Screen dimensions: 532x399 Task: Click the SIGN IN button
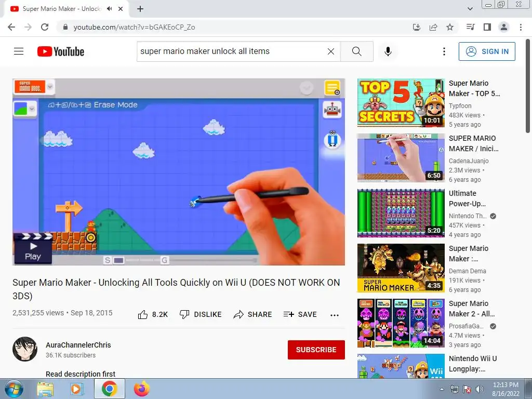click(x=487, y=51)
